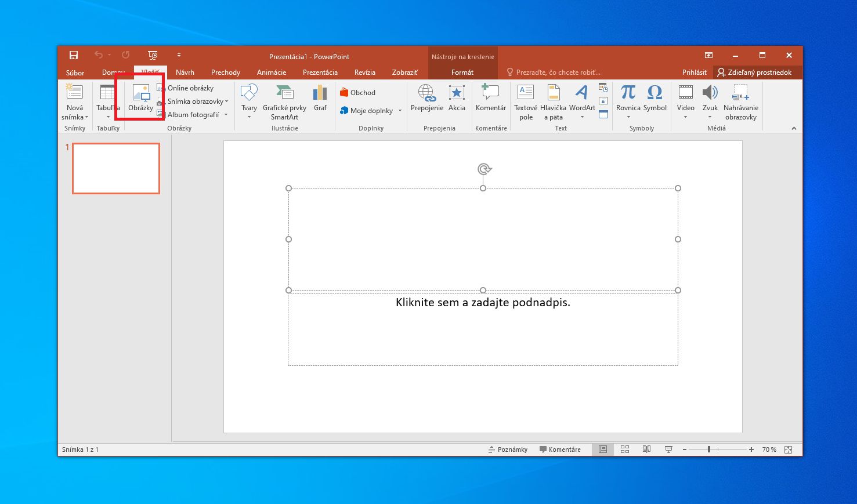Image resolution: width=857 pixels, height=504 pixels.
Task: Insert a Textové pole text box
Action: coord(526,101)
